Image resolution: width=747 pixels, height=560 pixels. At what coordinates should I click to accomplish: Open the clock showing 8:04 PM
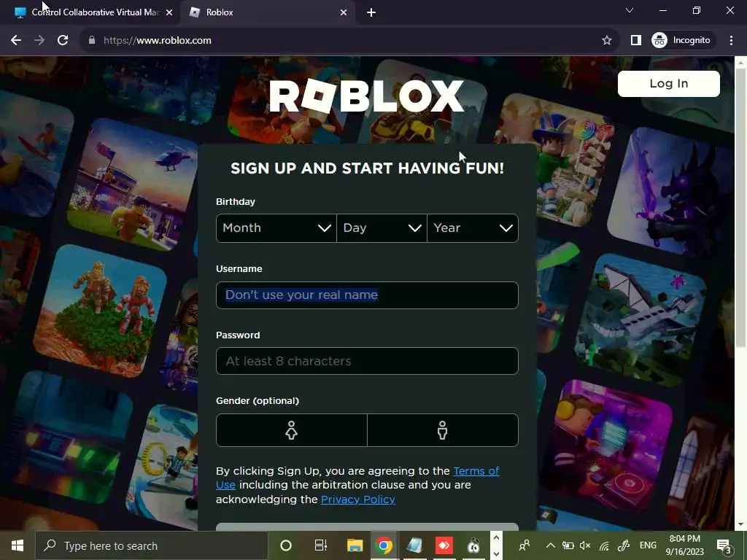[684, 545]
